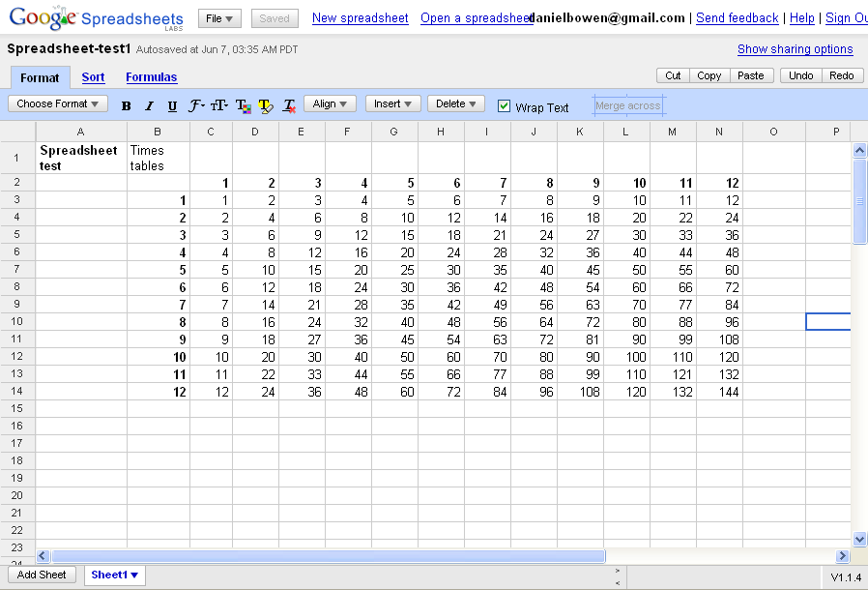Click the remove formatting icon
Viewport: 868px width, 590px height.
click(x=289, y=106)
